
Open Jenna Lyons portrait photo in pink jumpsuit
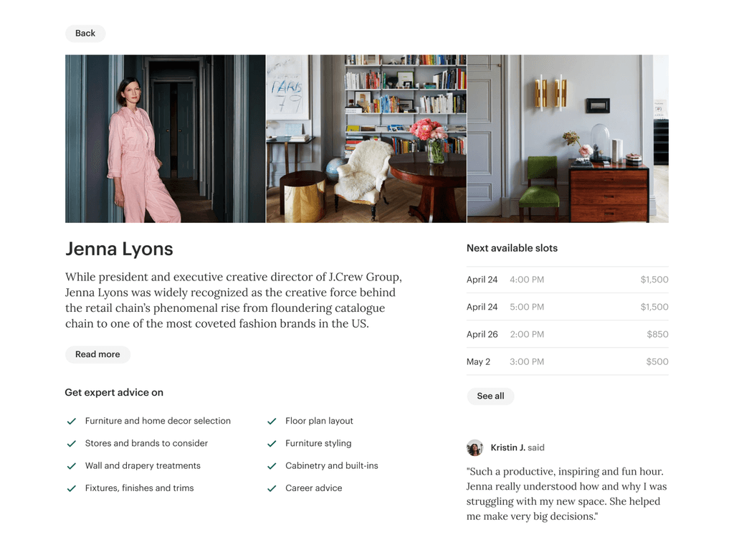pos(166,138)
